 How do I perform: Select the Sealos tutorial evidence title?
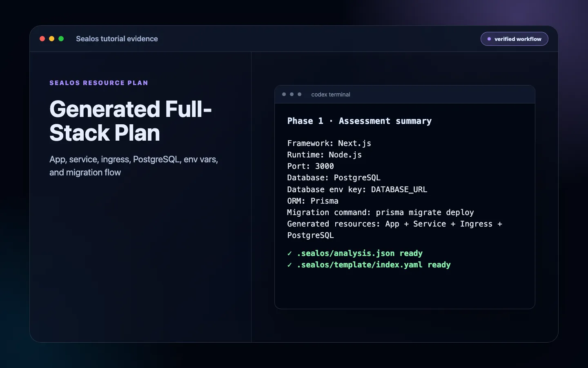117,39
